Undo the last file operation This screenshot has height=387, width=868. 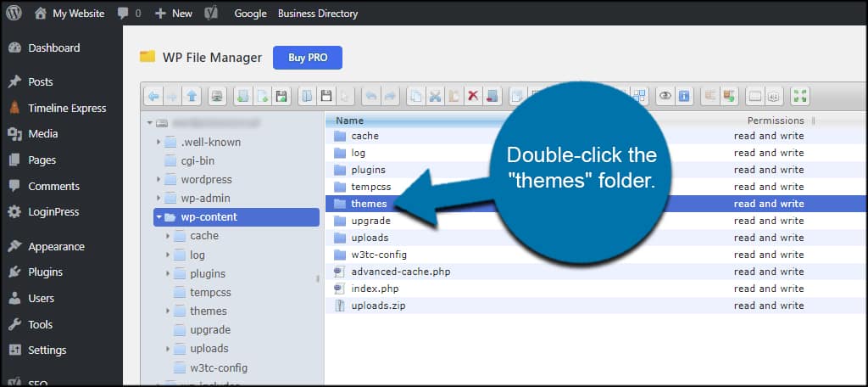(x=371, y=96)
